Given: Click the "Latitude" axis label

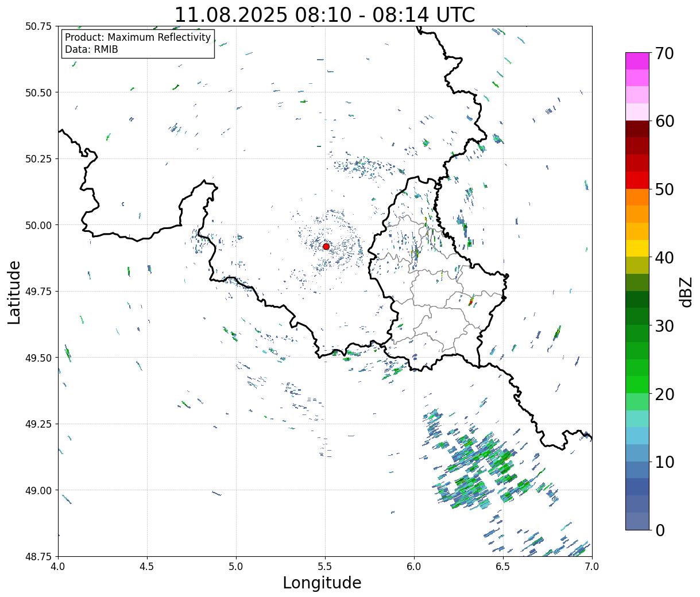Looking at the screenshot, I should tap(14, 292).
